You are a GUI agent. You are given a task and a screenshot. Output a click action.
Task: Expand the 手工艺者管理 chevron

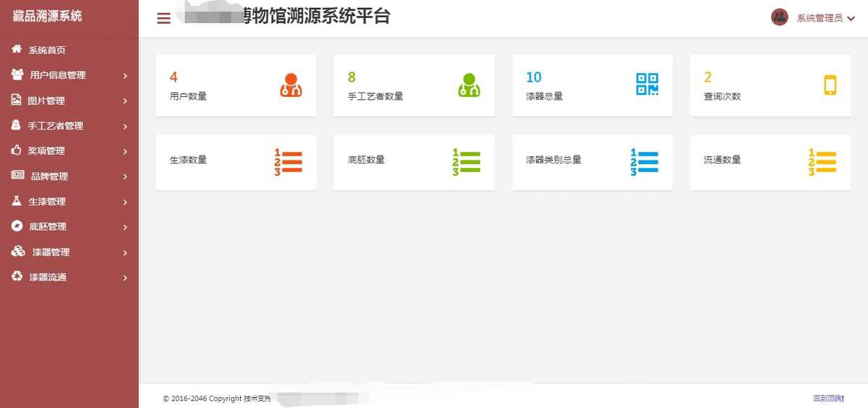coord(125,127)
